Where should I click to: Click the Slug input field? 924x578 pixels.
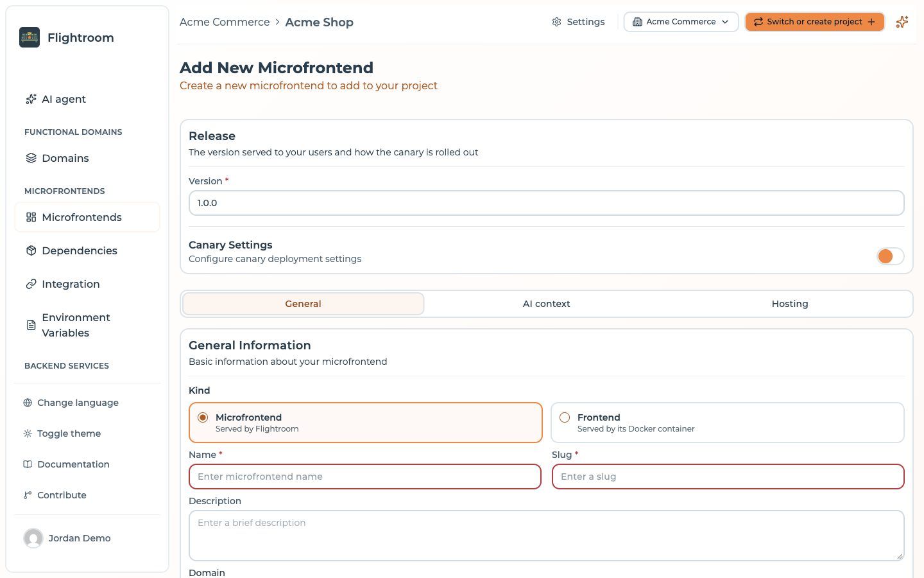point(728,477)
